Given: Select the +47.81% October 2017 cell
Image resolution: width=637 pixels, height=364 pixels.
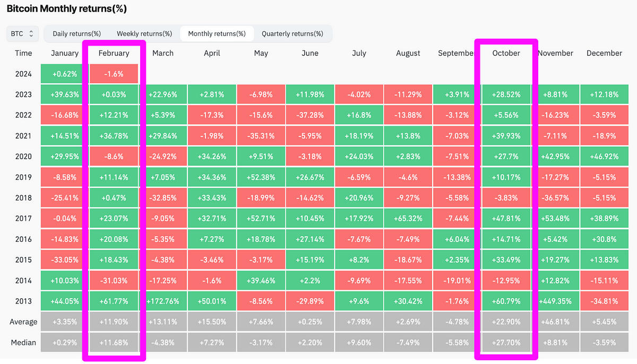Looking at the screenshot, I should click(506, 219).
